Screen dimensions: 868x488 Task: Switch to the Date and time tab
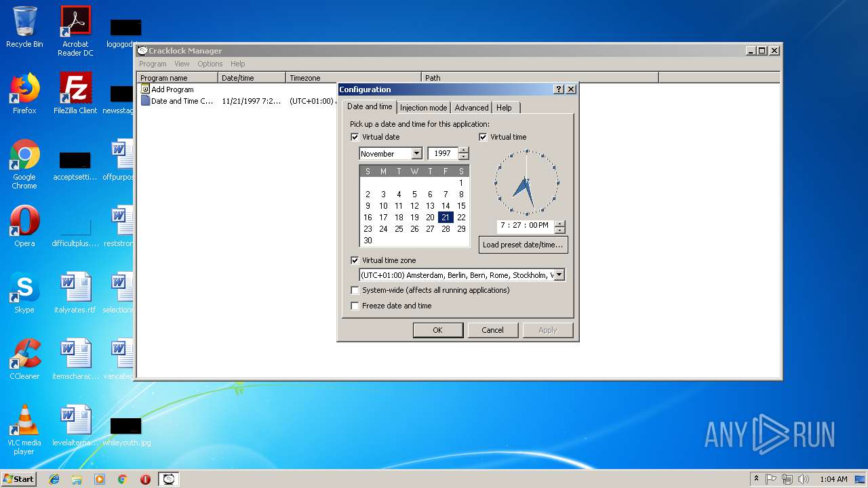pyautogui.click(x=370, y=107)
